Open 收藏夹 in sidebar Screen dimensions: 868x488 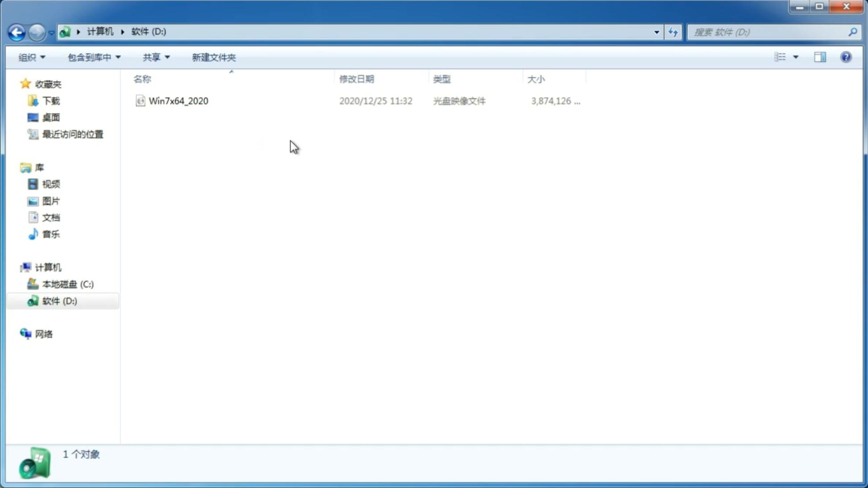pos(48,83)
